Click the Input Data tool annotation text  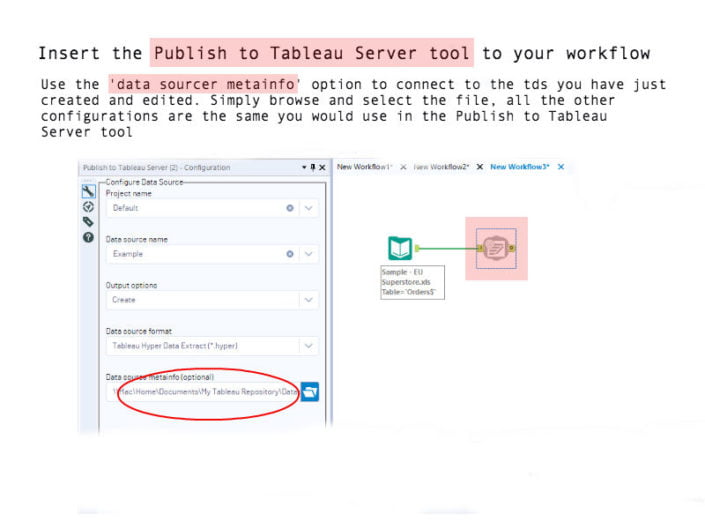pyautogui.click(x=412, y=282)
